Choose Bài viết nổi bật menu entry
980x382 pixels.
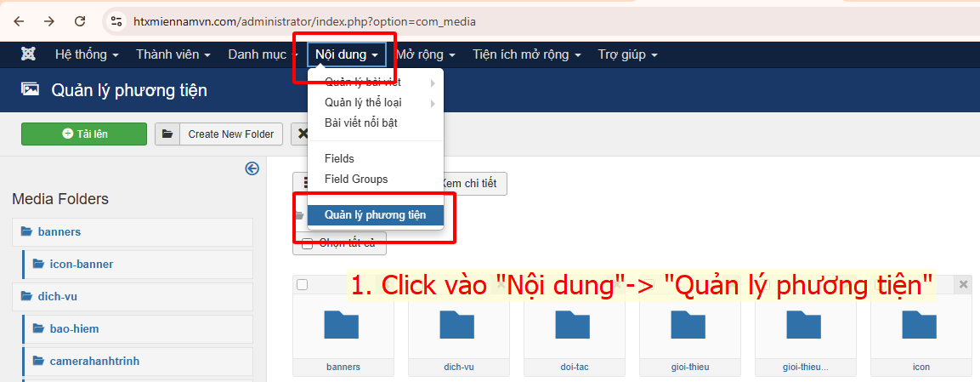pos(376,123)
